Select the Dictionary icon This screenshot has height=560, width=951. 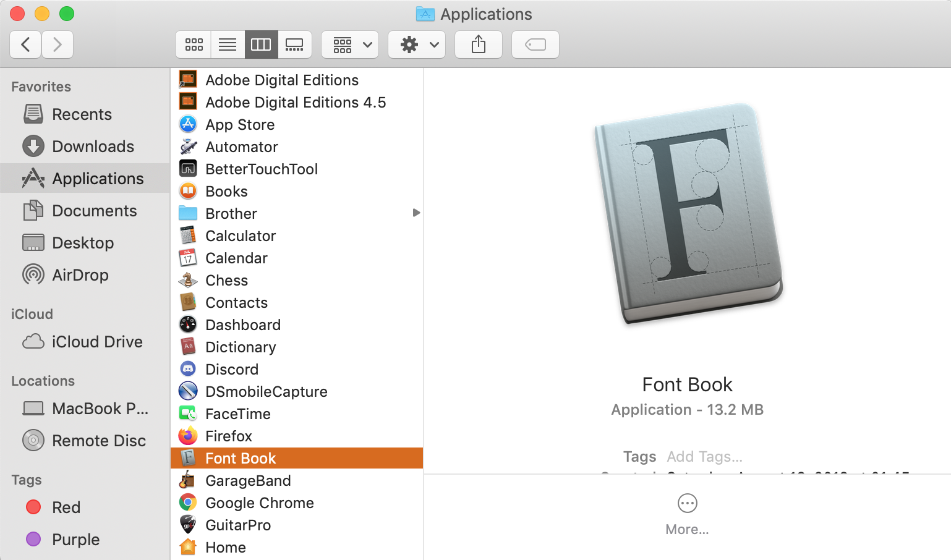point(188,347)
